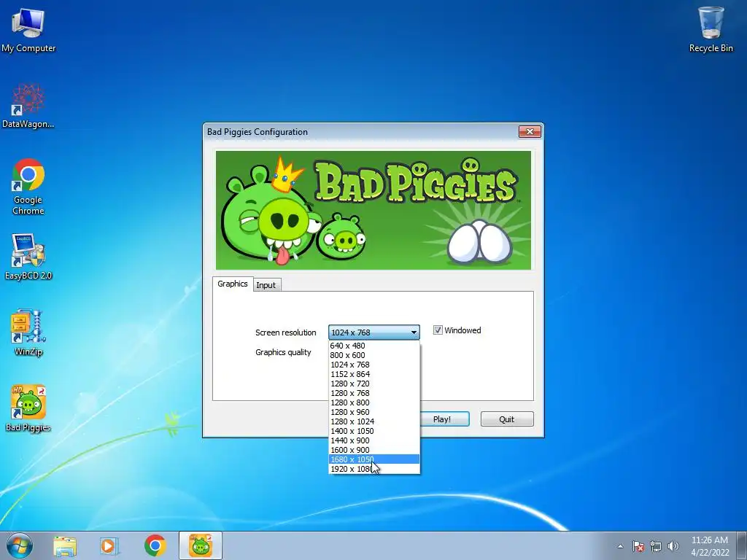Pick 1440 x 900 resolution
The width and height of the screenshot is (747, 560).
(374, 440)
